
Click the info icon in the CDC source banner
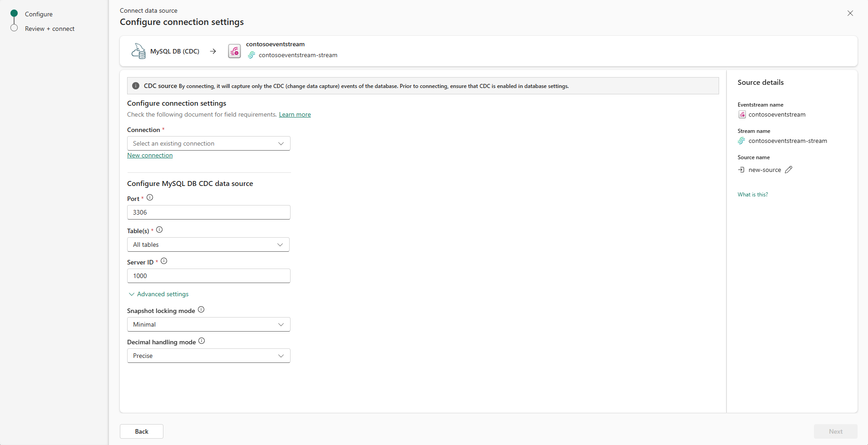tap(136, 86)
